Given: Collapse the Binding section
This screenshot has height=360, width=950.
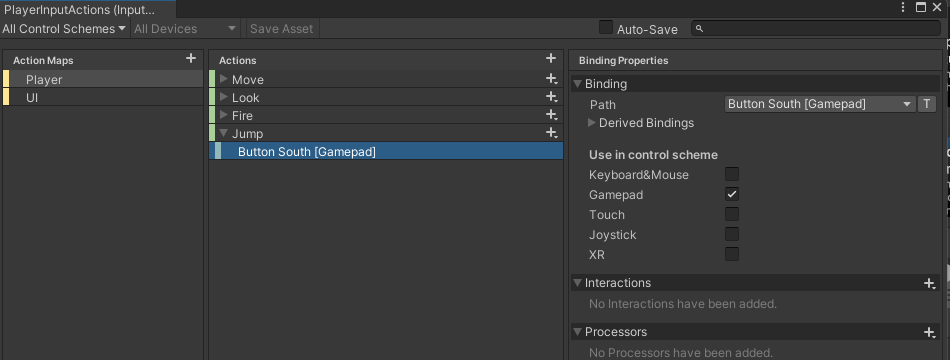Looking at the screenshot, I should [x=577, y=84].
